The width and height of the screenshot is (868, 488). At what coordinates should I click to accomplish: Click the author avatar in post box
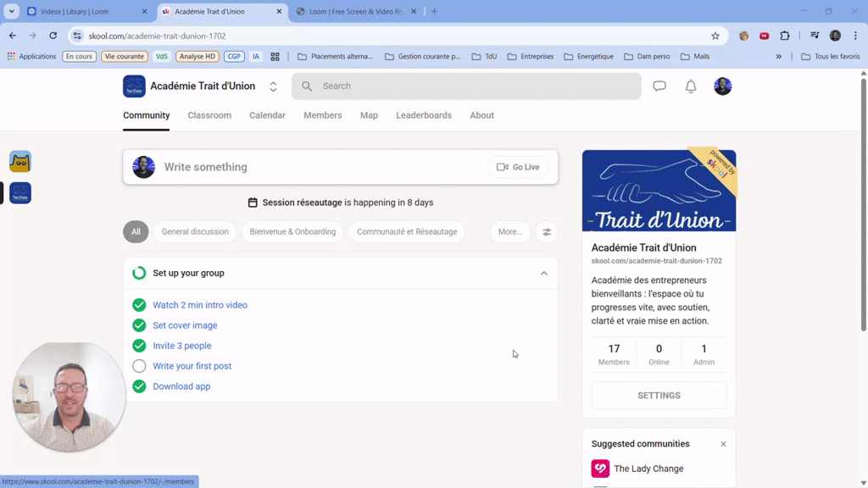coord(143,167)
